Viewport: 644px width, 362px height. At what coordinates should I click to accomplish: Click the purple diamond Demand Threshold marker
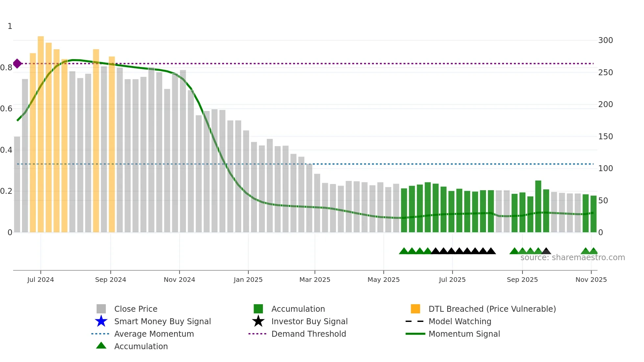point(17,64)
